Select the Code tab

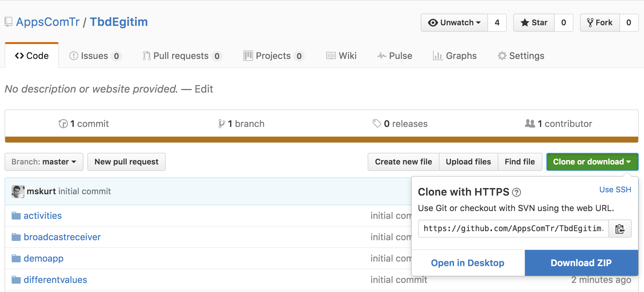32,56
